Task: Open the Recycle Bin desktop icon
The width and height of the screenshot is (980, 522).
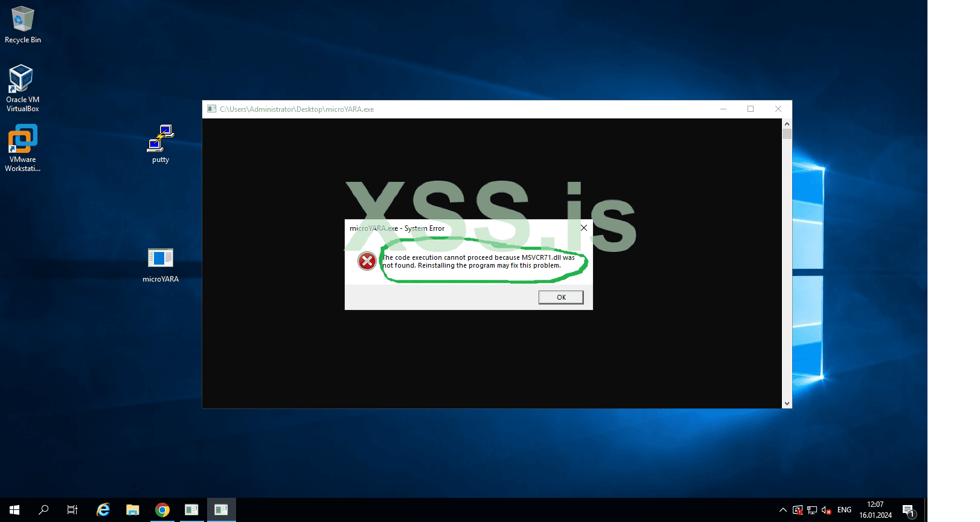Action: pos(23,25)
